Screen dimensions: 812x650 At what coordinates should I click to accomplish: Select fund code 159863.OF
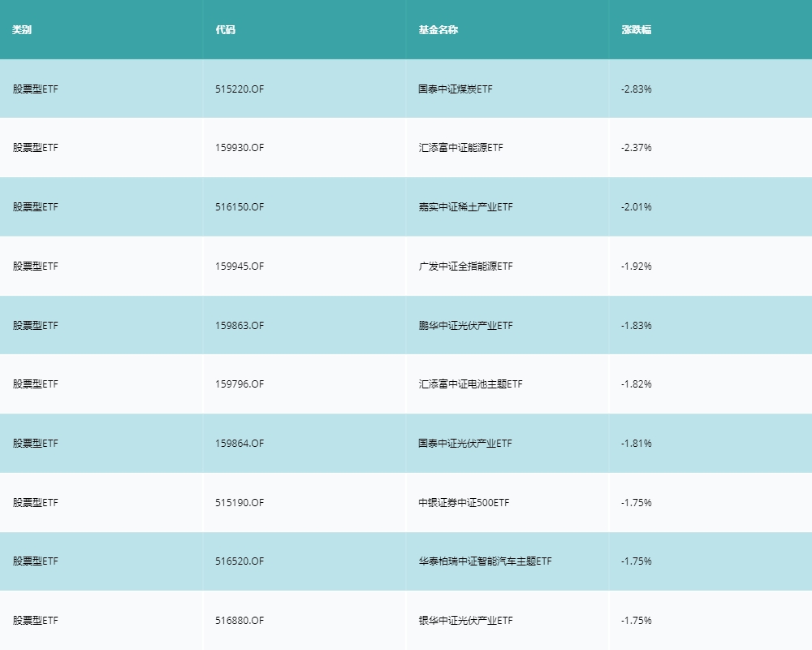pyautogui.click(x=240, y=326)
